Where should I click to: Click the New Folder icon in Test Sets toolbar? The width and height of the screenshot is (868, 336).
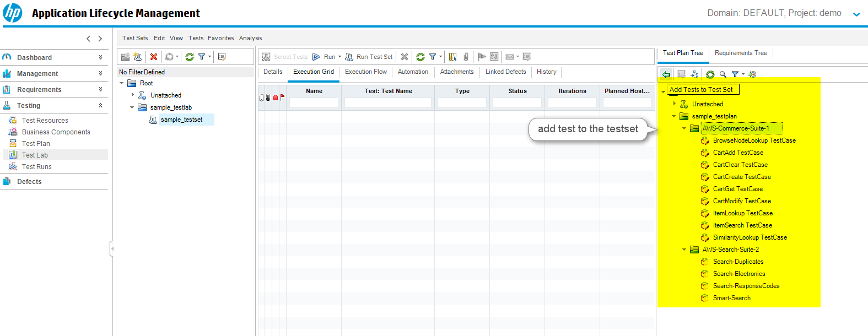tap(126, 57)
